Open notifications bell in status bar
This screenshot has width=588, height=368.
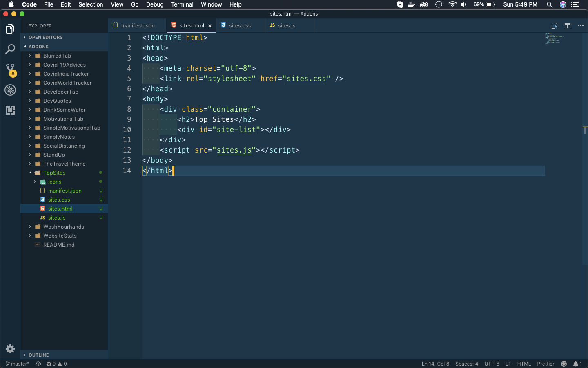pyautogui.click(x=577, y=364)
